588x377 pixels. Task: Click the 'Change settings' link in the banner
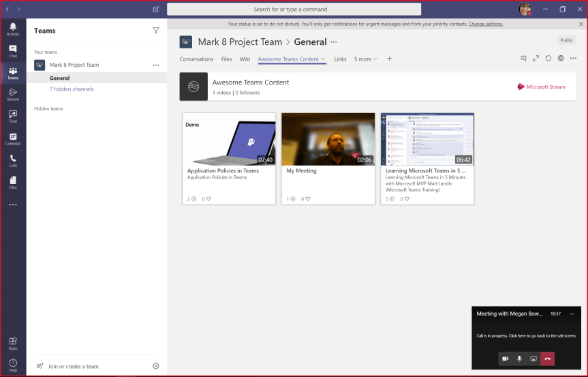click(x=486, y=24)
